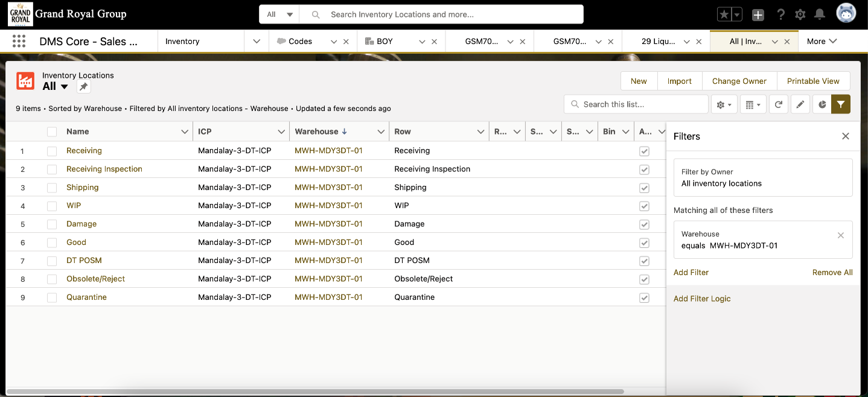Check the Good row checkbox
This screenshot has height=397, width=868.
point(52,243)
